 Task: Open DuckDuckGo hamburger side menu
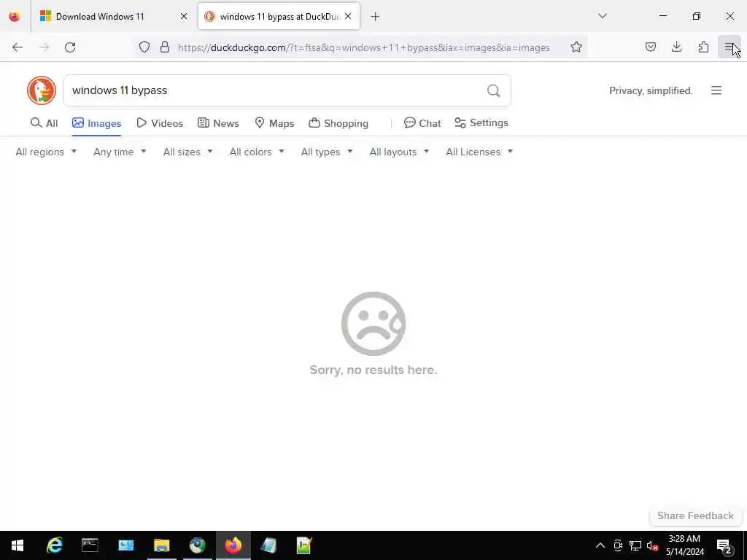click(716, 90)
